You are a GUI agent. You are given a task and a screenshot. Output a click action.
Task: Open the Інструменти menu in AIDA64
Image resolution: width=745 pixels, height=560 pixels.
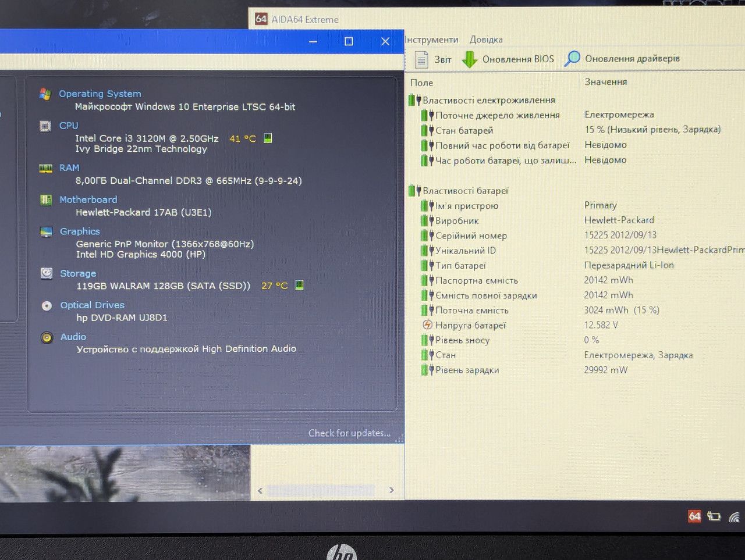coord(431,40)
